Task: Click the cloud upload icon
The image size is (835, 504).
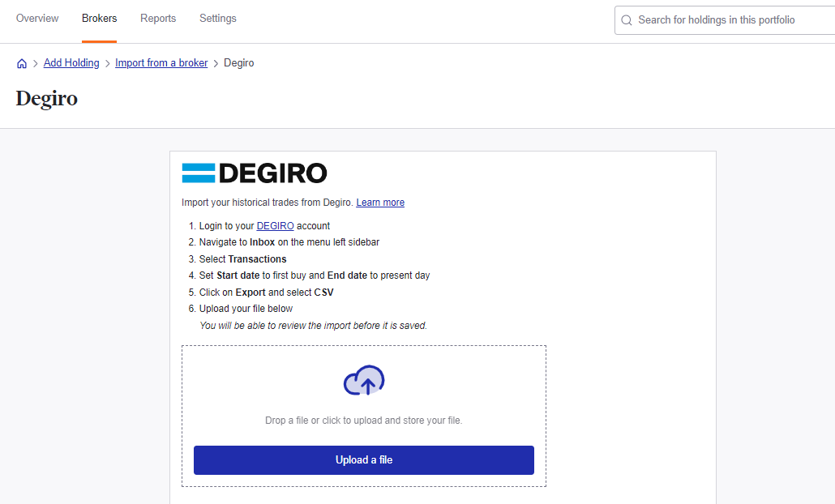Action: coord(363,380)
